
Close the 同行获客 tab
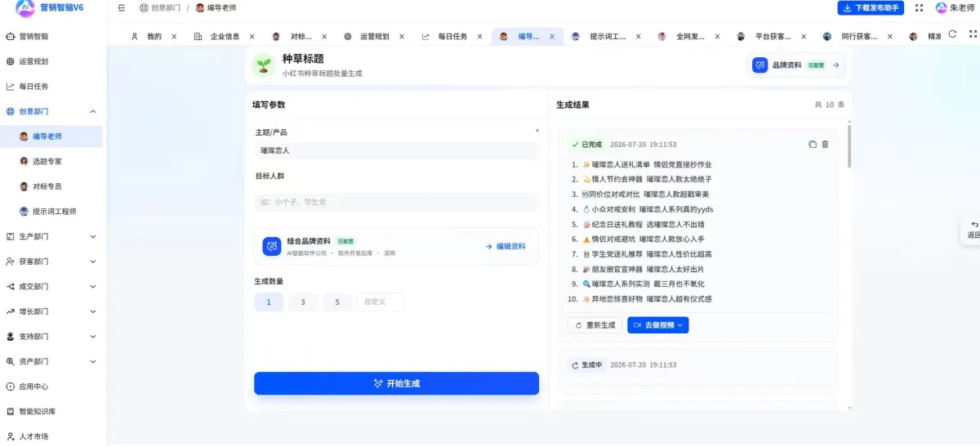tap(889, 37)
